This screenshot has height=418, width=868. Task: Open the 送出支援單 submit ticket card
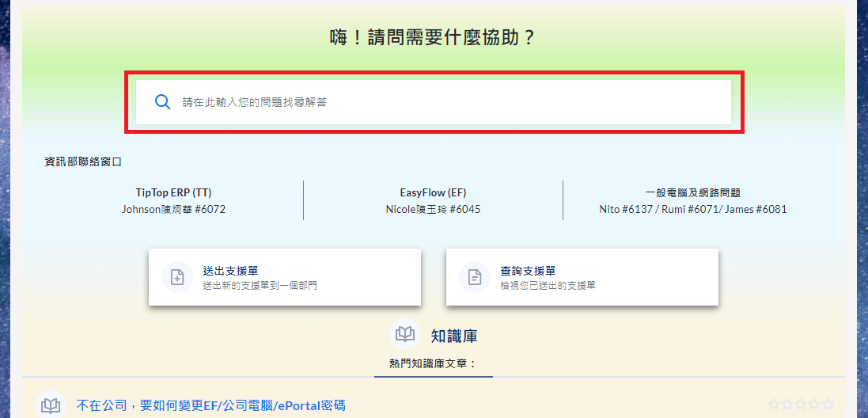pos(285,277)
